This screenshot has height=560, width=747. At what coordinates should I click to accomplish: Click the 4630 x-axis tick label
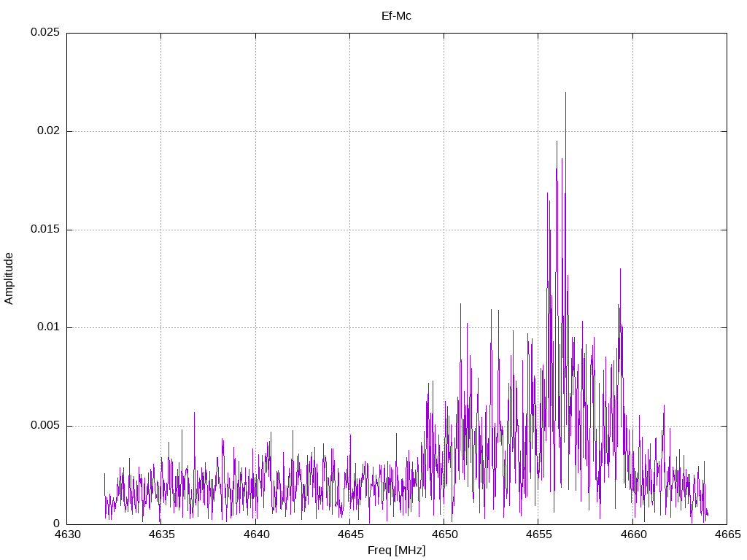point(67,534)
